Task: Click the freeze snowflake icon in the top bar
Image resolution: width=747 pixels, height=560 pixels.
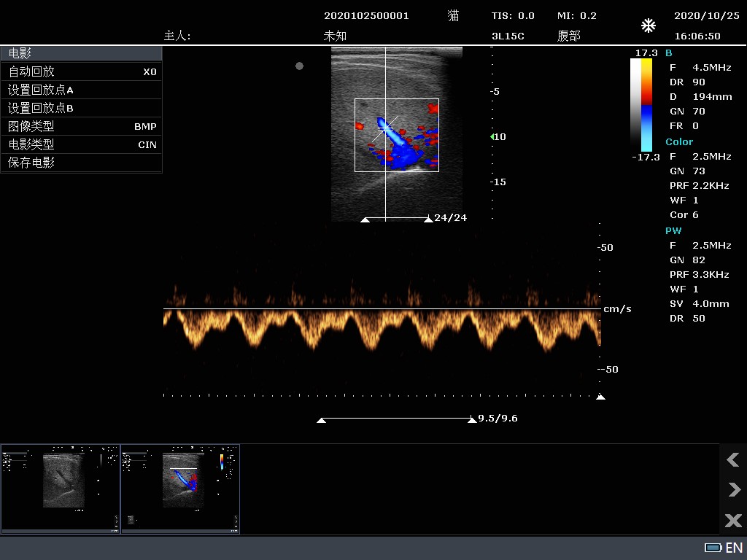Action: tap(648, 26)
